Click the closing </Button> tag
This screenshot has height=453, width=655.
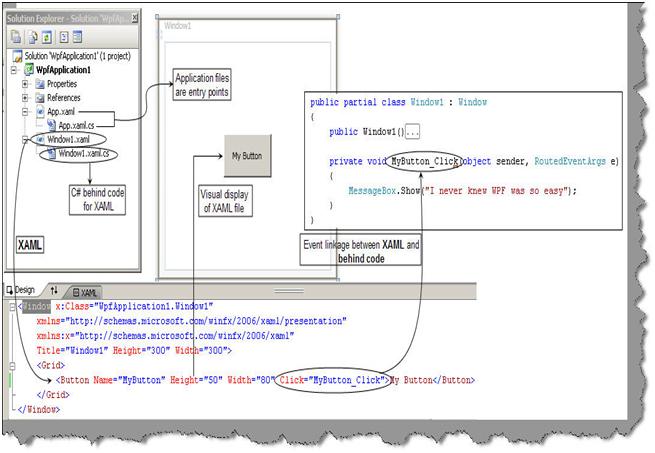[453, 380]
